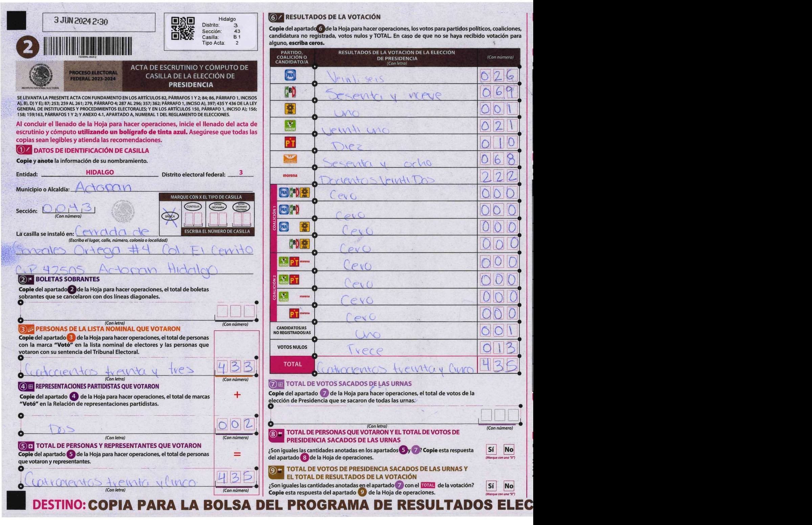Click the pink TOTAL label cell
The width and height of the screenshot is (812, 525).
[292, 365]
